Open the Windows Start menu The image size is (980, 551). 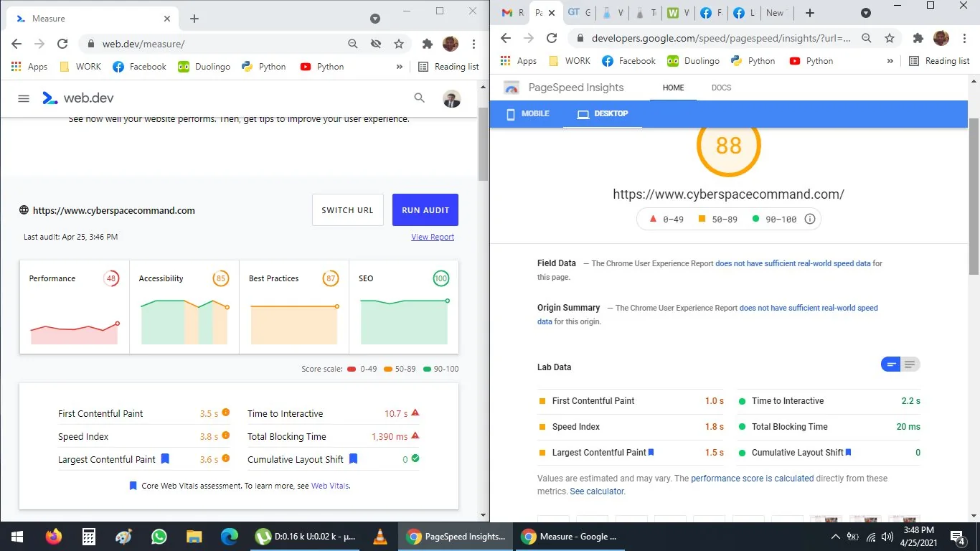pos(17,536)
